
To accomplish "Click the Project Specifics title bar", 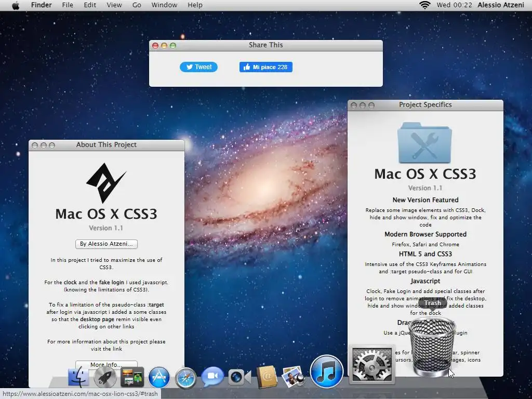I will point(425,105).
